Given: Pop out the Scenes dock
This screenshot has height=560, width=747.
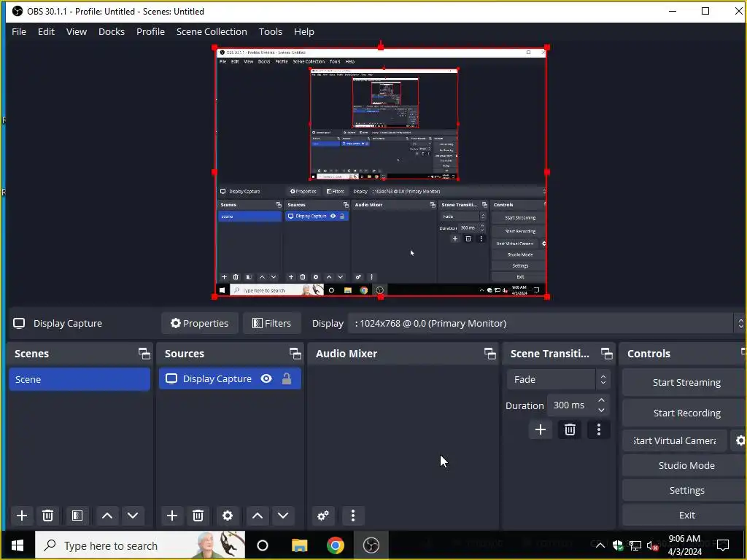Looking at the screenshot, I should tap(144, 354).
